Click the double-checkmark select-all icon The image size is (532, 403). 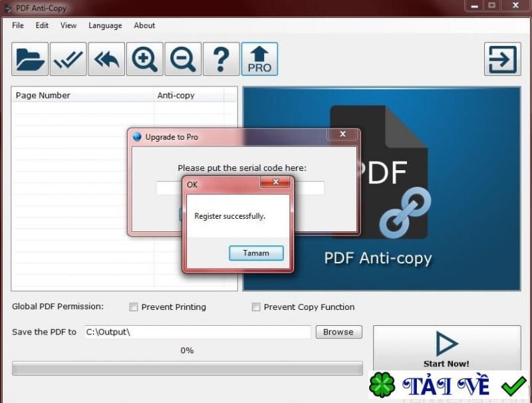68,59
